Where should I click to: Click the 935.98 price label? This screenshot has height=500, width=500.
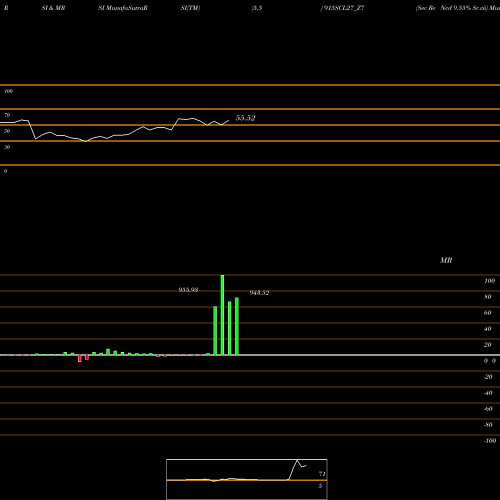point(188,290)
